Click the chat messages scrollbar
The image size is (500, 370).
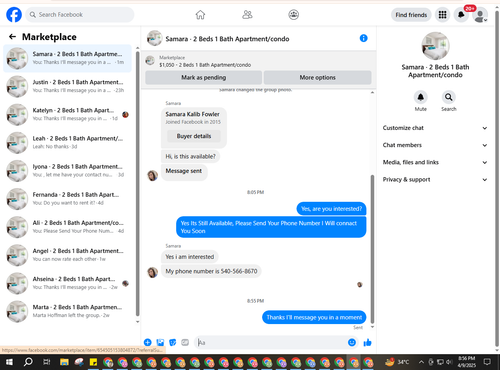click(372, 249)
